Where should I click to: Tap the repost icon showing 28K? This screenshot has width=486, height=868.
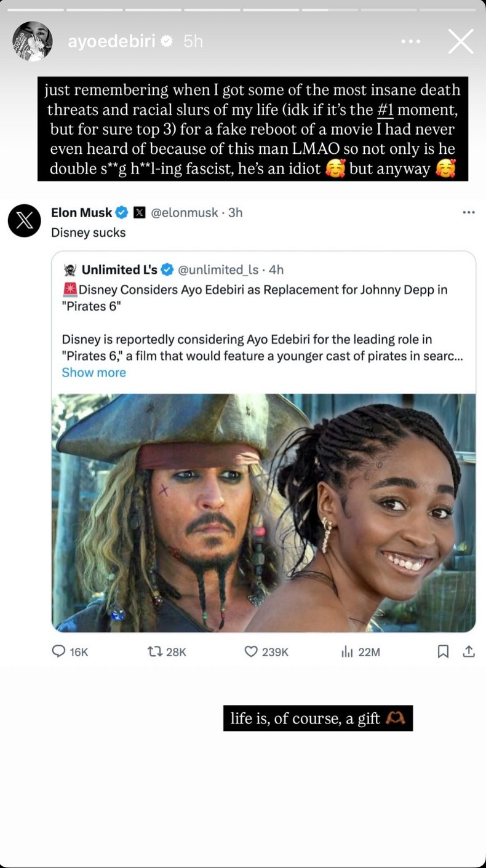click(x=155, y=651)
